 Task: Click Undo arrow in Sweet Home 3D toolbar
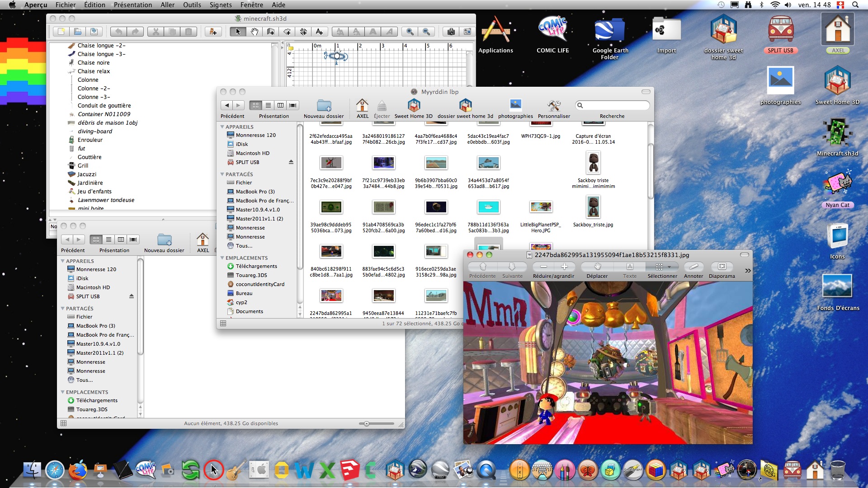click(118, 32)
